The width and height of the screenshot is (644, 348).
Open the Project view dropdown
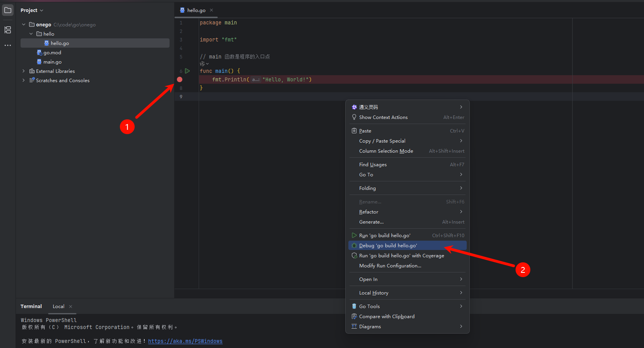[x=32, y=10]
